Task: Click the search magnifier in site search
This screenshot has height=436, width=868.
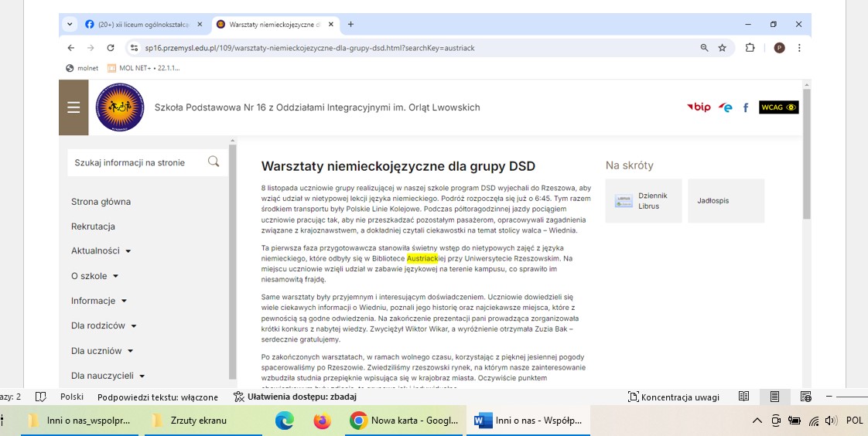Action: point(214,162)
